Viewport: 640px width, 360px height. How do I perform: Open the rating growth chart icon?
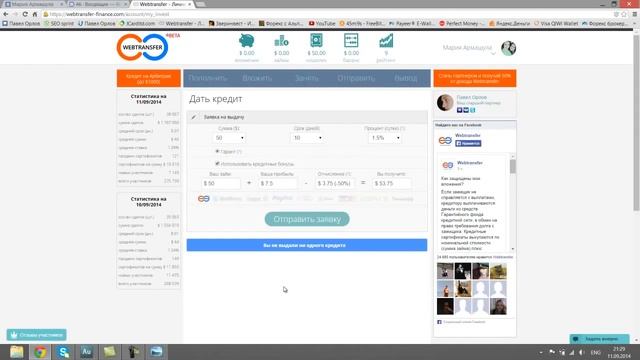386,41
